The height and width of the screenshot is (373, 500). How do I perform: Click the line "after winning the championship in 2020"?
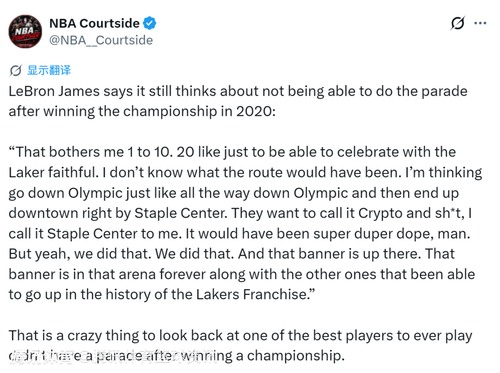142,111
